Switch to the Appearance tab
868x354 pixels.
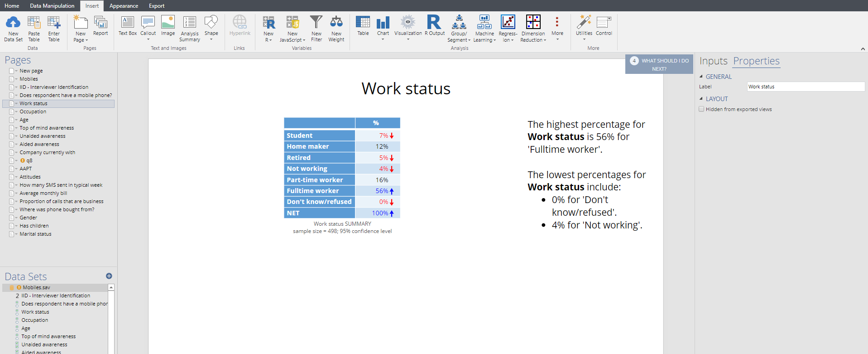click(124, 6)
